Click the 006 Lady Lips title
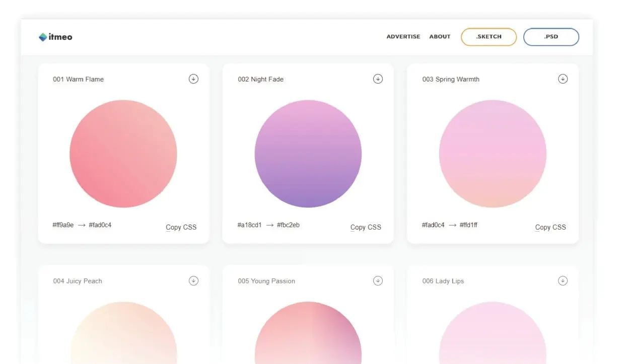This screenshot has height=364, width=628. tap(443, 281)
